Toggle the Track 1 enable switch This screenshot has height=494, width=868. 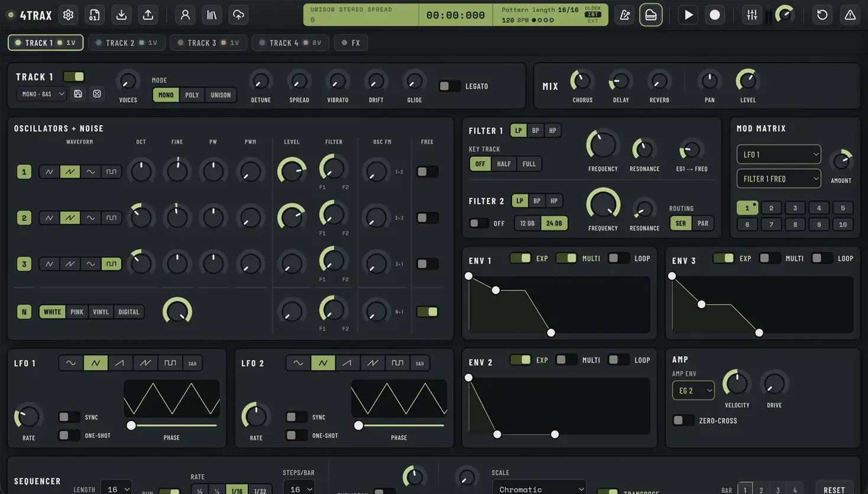coord(74,77)
